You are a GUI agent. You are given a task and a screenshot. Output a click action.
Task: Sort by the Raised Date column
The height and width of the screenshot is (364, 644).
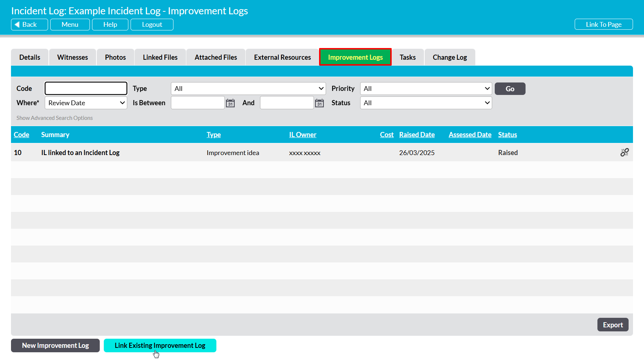coord(417,135)
